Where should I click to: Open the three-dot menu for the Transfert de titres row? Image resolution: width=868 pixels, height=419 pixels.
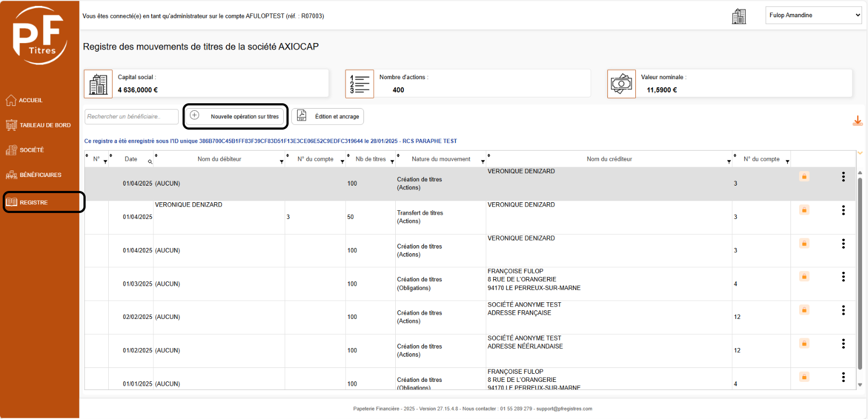(x=843, y=210)
